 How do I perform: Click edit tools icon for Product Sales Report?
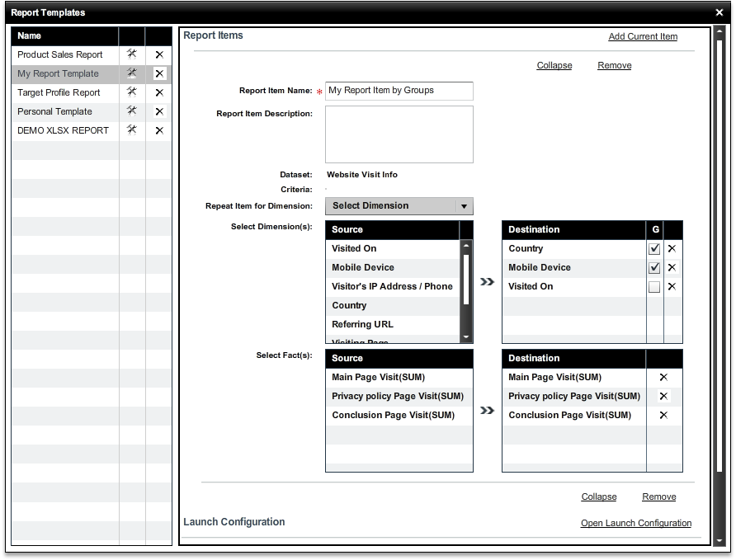[x=131, y=54]
